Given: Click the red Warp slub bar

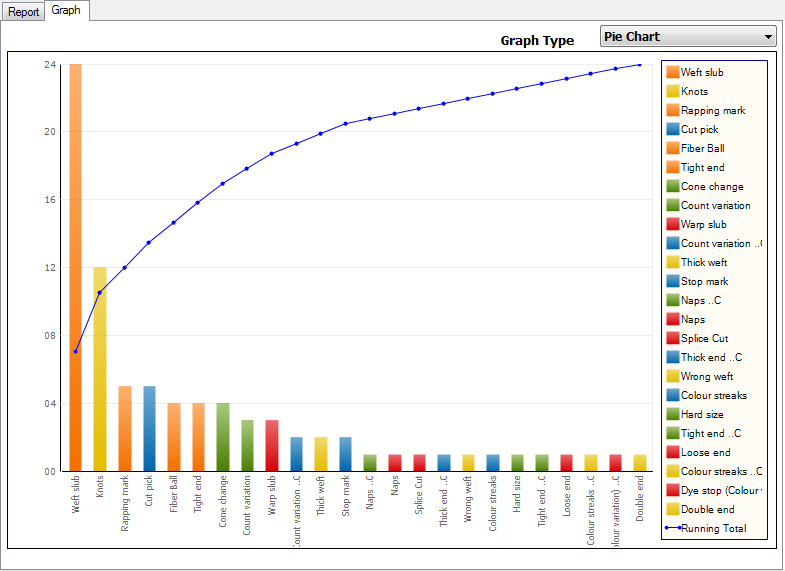Looking at the screenshot, I should [x=272, y=446].
